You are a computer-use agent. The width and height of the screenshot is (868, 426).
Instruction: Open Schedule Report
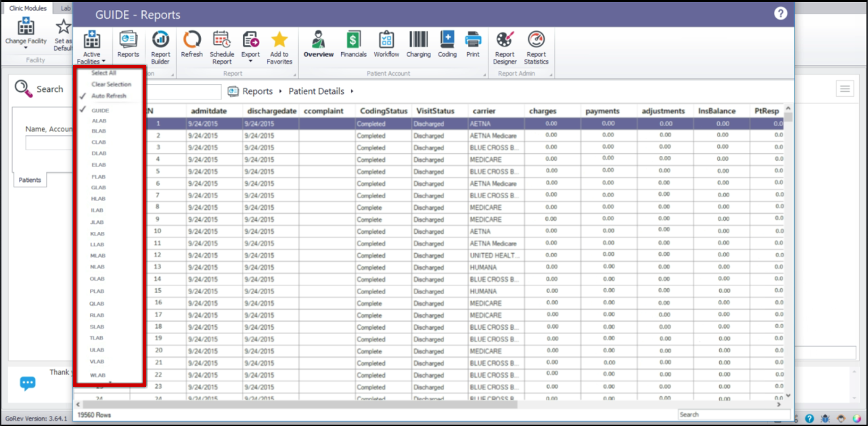pyautogui.click(x=222, y=47)
